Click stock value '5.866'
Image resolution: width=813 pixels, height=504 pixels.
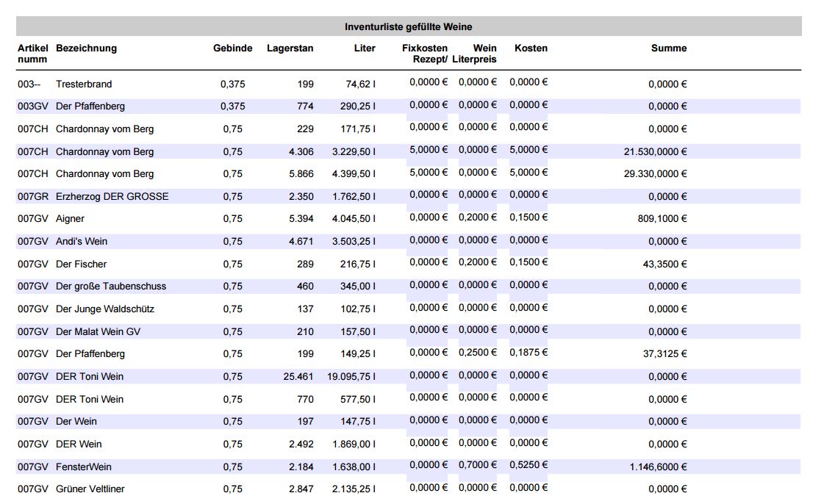(301, 174)
